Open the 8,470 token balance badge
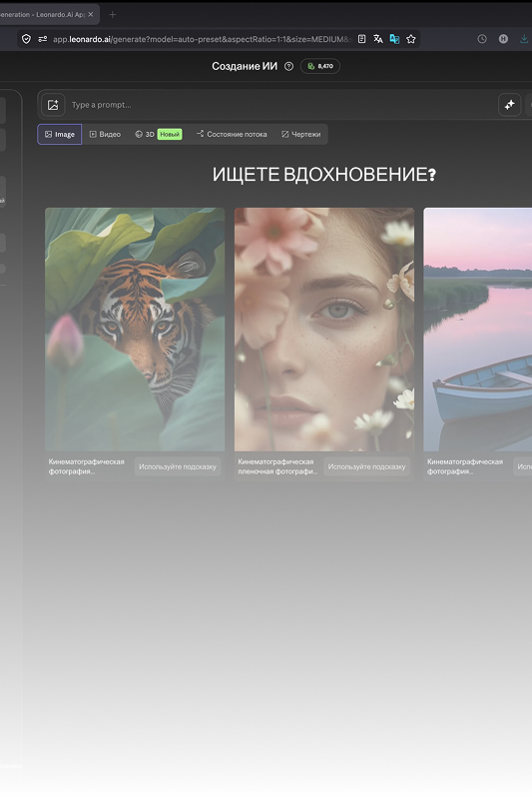 320,66
